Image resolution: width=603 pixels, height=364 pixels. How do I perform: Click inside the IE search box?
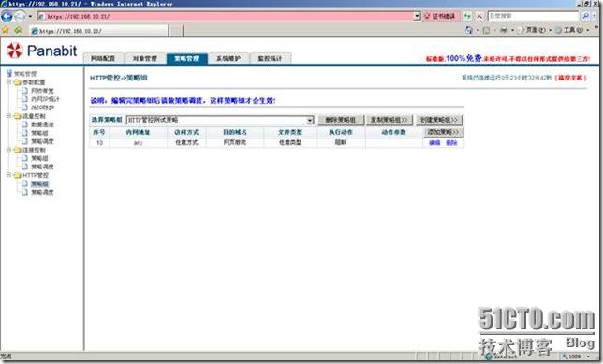(533, 16)
